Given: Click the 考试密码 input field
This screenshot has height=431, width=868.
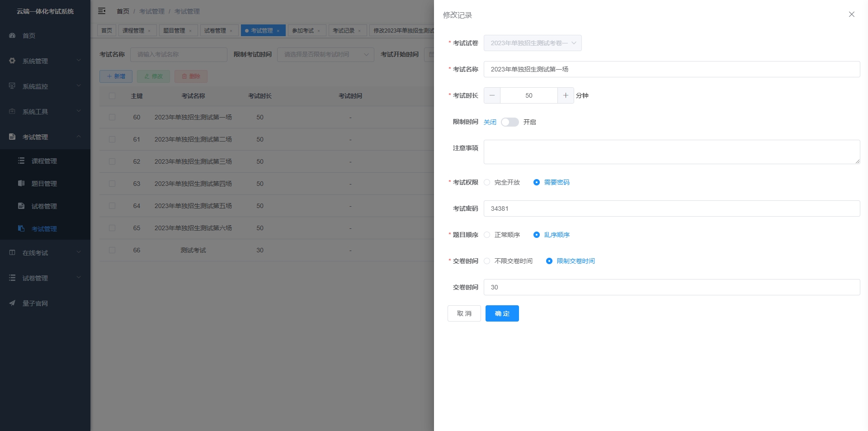Looking at the screenshot, I should (672, 208).
